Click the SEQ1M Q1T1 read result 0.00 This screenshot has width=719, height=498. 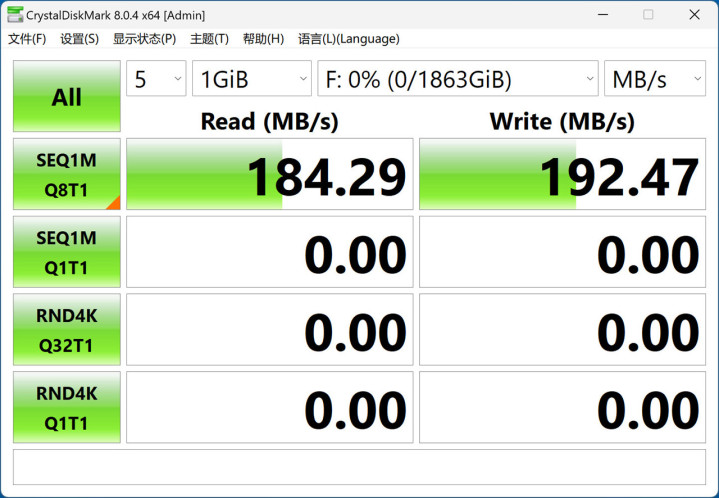(x=270, y=252)
